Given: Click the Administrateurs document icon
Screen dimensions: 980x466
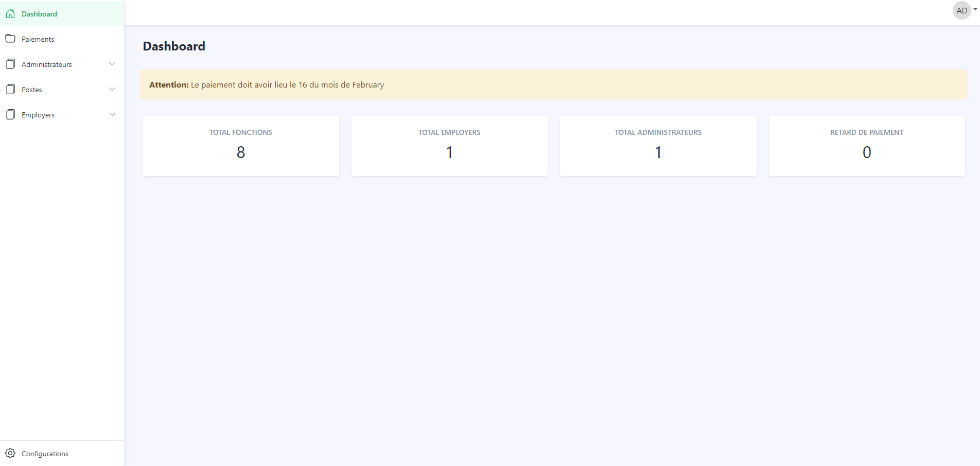Looking at the screenshot, I should click(10, 64).
